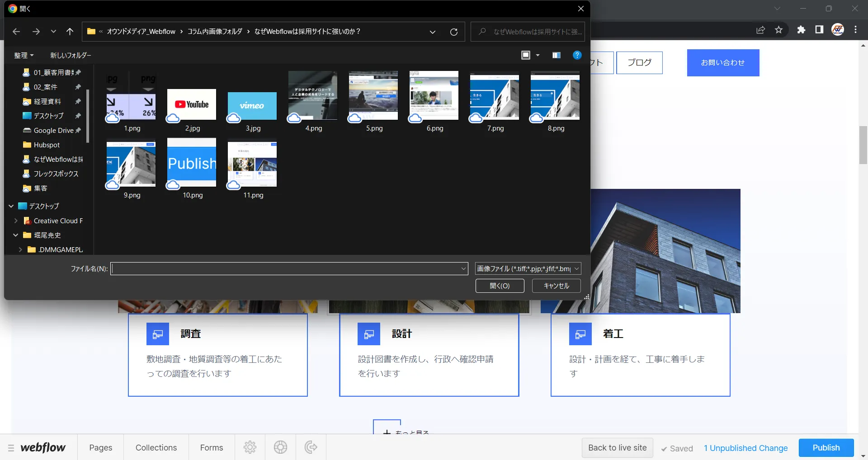Click the back arrow in the Open dialog
Viewport: 868px width, 460px height.
tap(16, 32)
